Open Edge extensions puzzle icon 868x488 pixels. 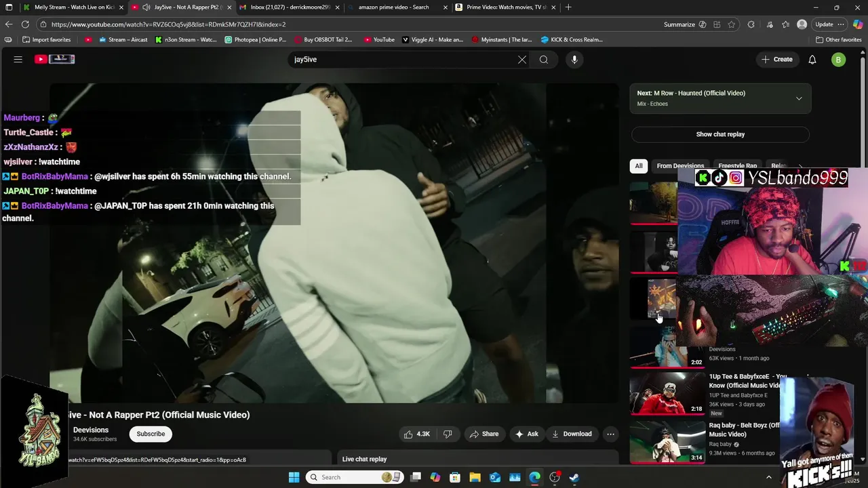751,24
